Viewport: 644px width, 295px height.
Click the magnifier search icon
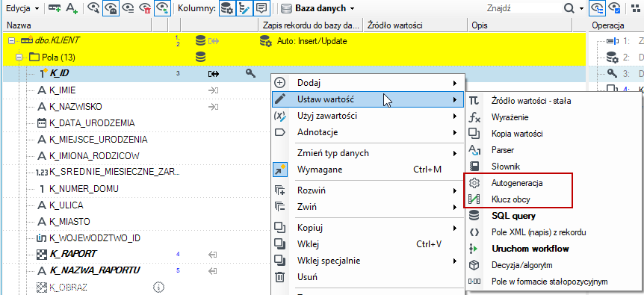pyautogui.click(x=569, y=8)
